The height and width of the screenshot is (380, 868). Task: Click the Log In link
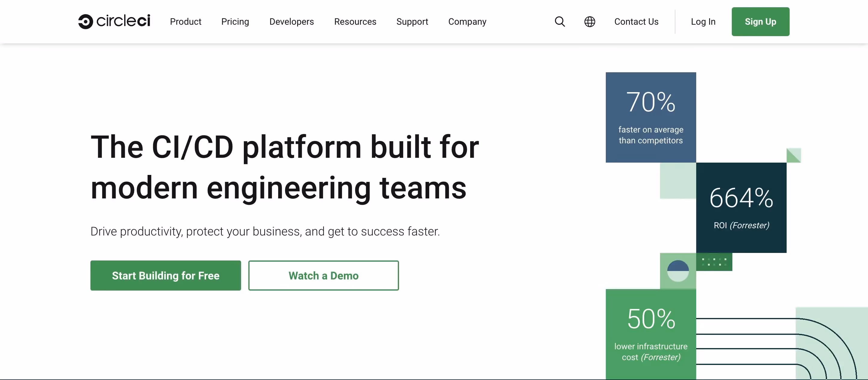(703, 21)
